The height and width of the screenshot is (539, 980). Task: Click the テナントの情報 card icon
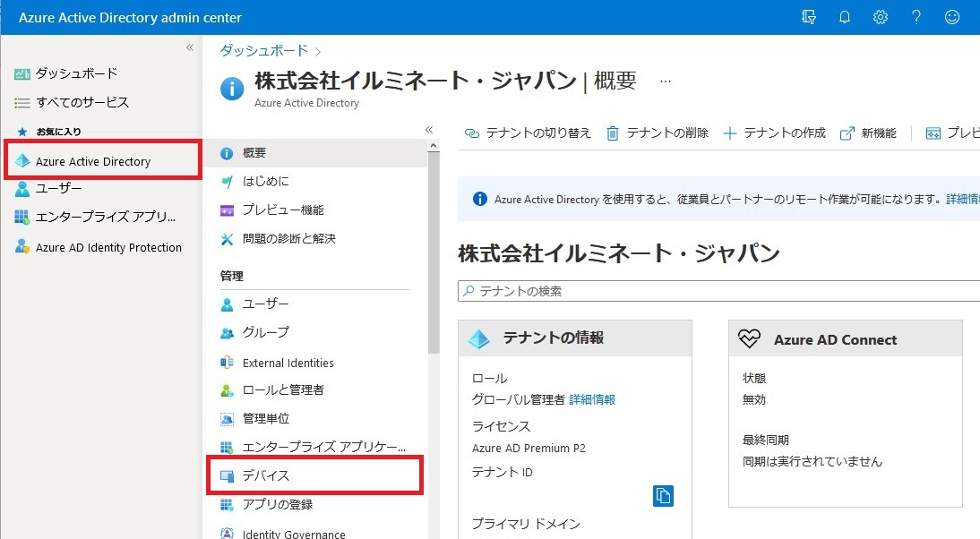pos(478,339)
